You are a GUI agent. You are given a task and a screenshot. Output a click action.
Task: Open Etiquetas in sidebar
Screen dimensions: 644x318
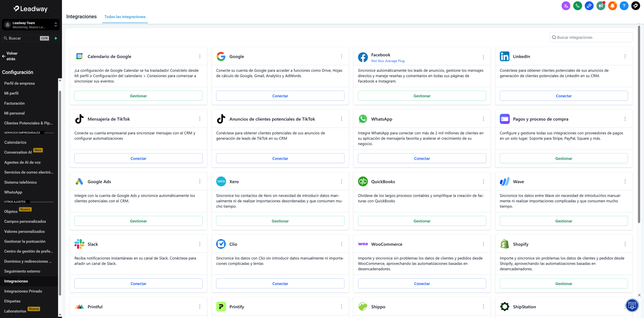[12, 301]
